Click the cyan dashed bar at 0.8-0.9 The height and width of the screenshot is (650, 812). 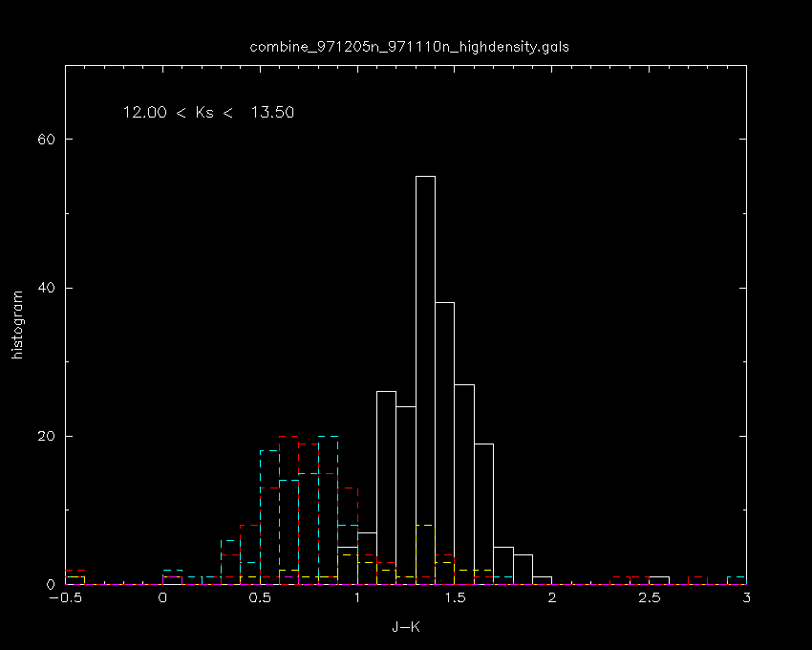[328, 510]
